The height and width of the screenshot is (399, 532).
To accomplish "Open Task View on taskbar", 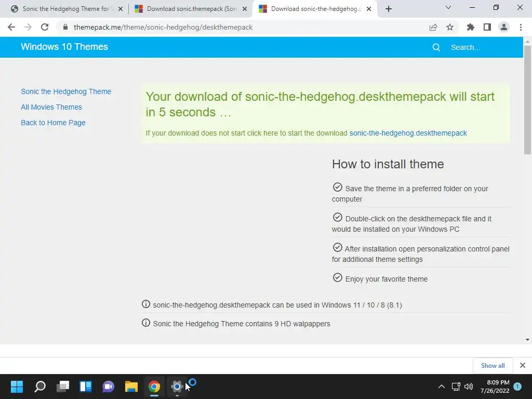I will [63, 387].
